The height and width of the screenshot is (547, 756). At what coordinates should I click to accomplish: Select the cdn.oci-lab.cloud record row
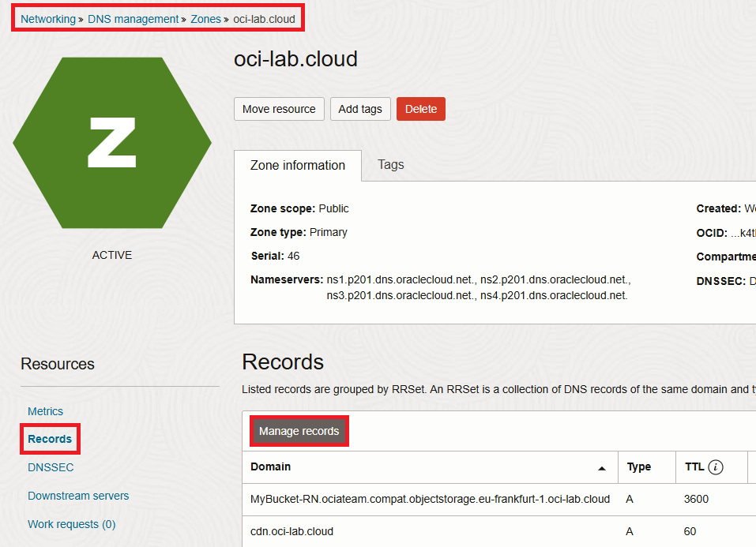tap(292, 531)
